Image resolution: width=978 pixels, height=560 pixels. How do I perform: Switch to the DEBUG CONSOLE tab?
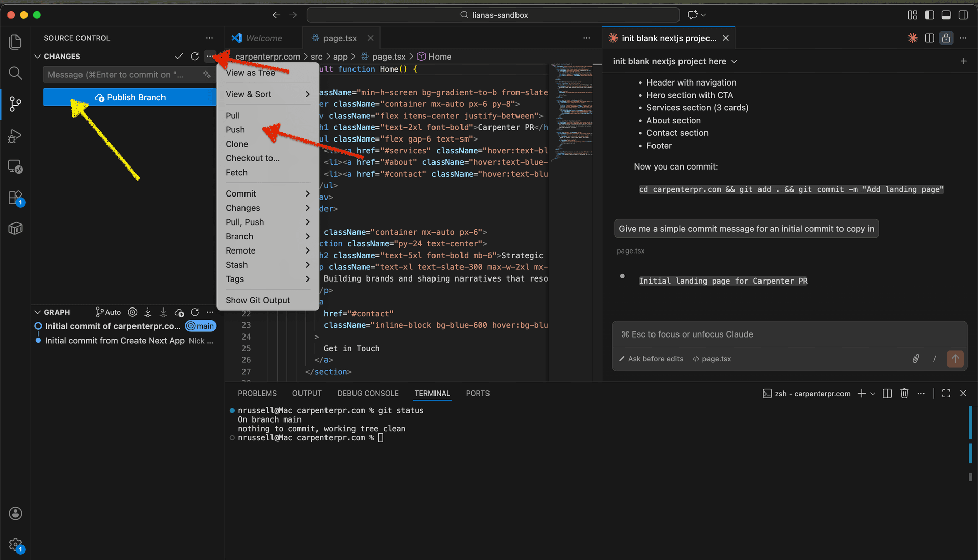[368, 393]
